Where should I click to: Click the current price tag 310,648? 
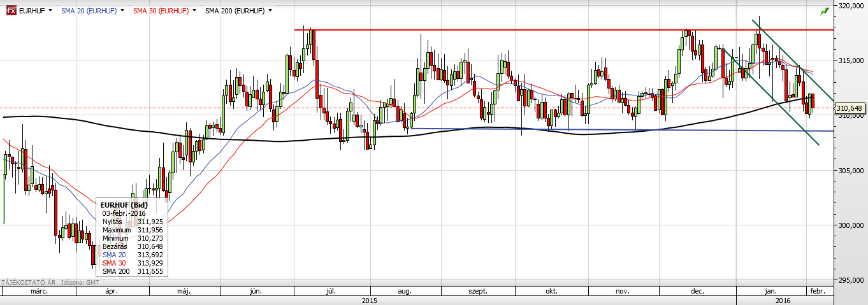(x=849, y=108)
